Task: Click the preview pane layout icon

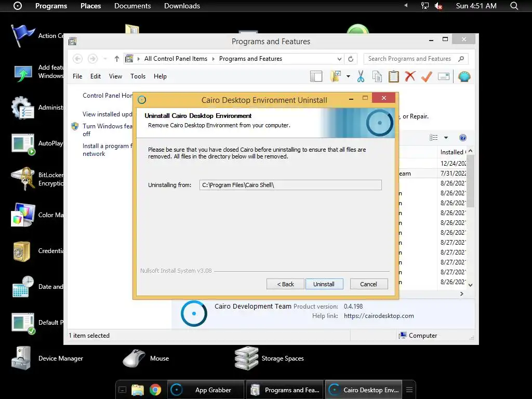Action: (x=316, y=76)
